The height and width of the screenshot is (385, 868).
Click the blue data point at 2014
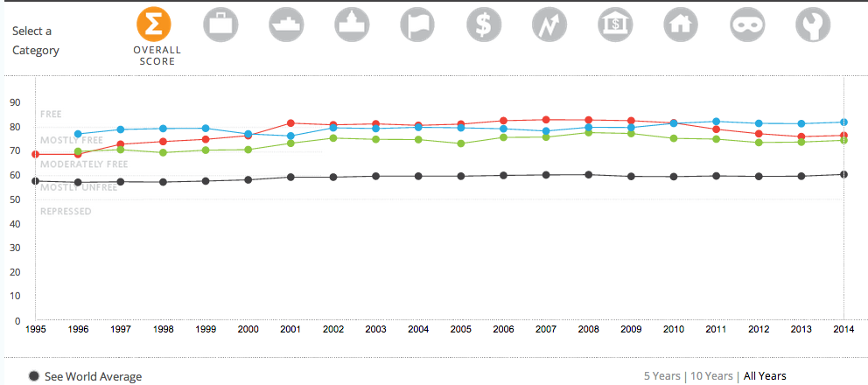tap(843, 122)
